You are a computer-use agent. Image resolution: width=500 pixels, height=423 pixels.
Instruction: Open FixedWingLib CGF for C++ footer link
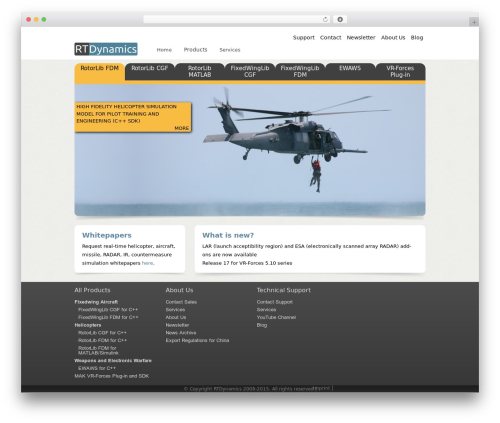[108, 310]
